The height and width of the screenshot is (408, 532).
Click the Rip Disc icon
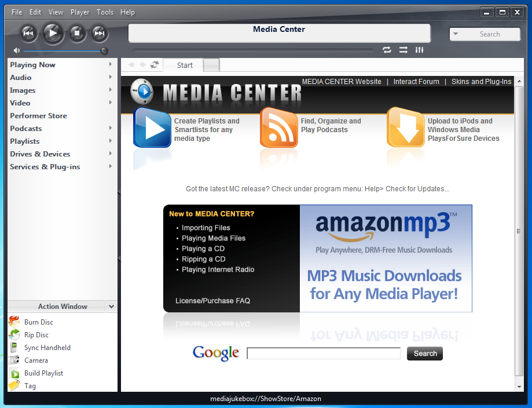[14, 334]
